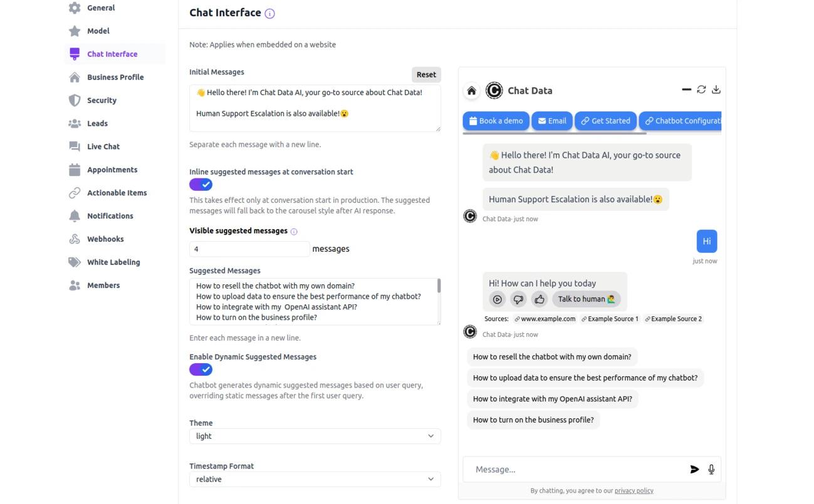Click the thumbs down icon
Image resolution: width=814 pixels, height=504 pixels.
[518, 299]
